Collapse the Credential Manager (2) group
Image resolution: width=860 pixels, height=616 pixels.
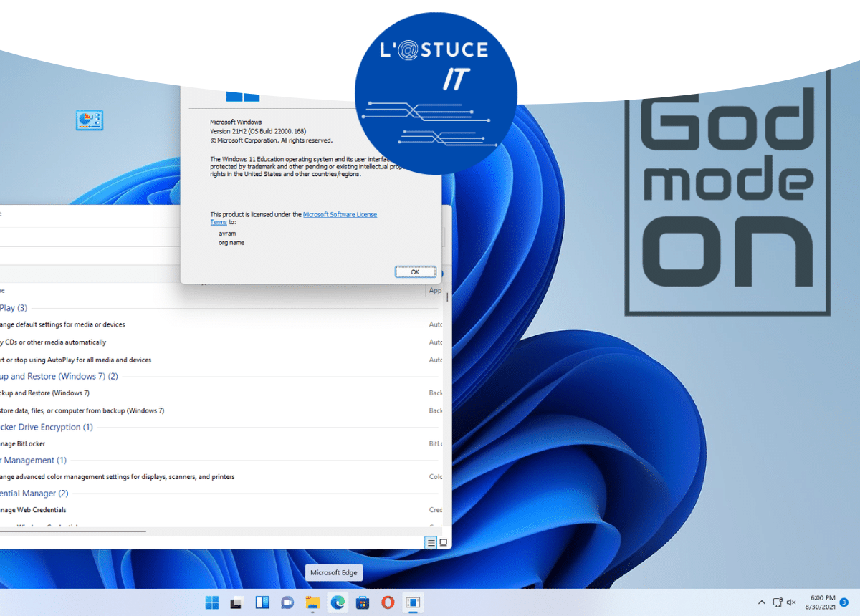34,493
